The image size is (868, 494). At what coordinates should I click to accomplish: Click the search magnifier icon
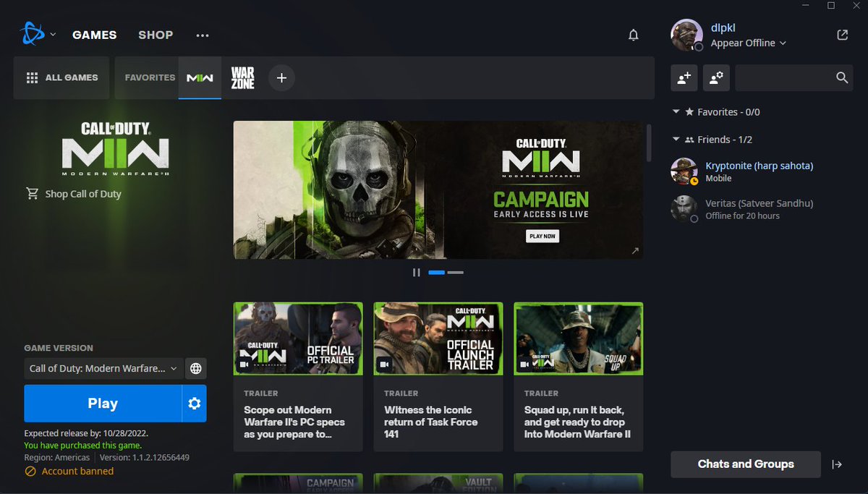point(842,77)
